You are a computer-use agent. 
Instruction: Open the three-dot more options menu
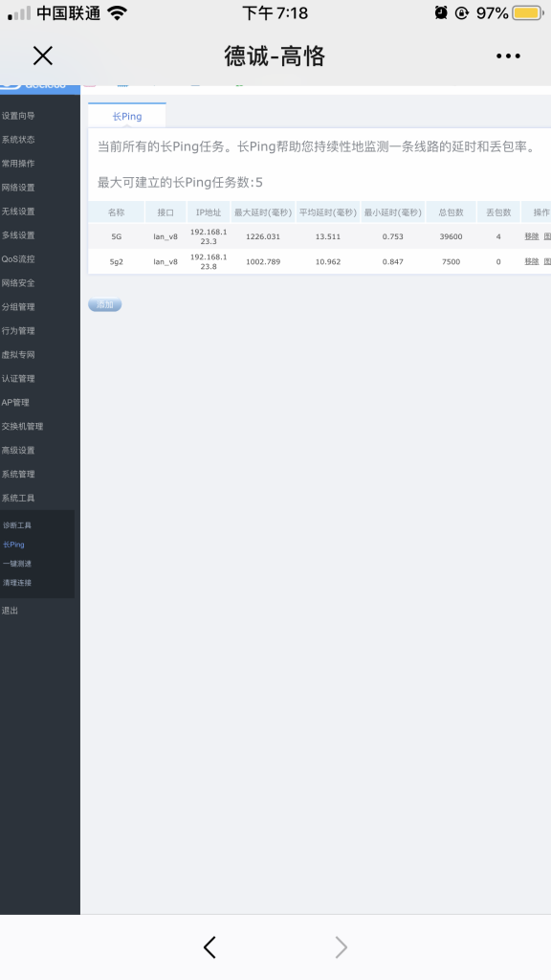coord(508,56)
